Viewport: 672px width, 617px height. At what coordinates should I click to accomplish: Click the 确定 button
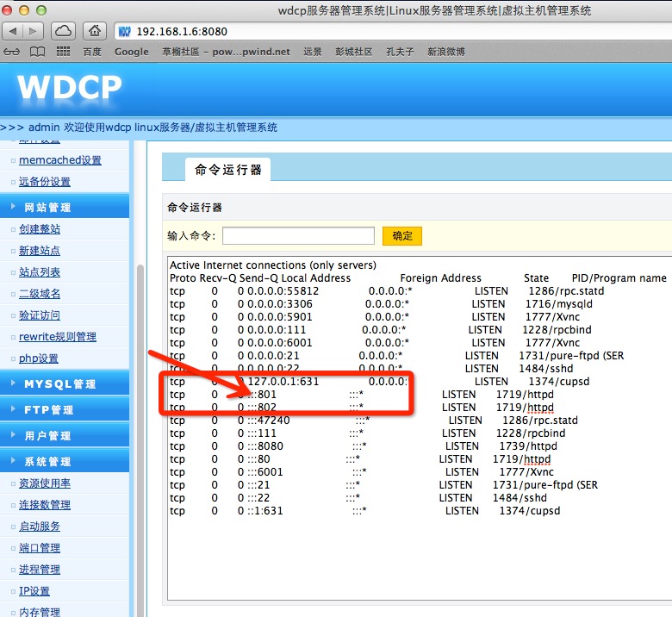(402, 236)
